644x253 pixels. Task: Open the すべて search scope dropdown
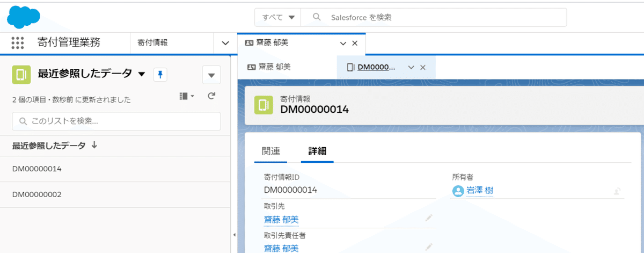pyautogui.click(x=278, y=17)
